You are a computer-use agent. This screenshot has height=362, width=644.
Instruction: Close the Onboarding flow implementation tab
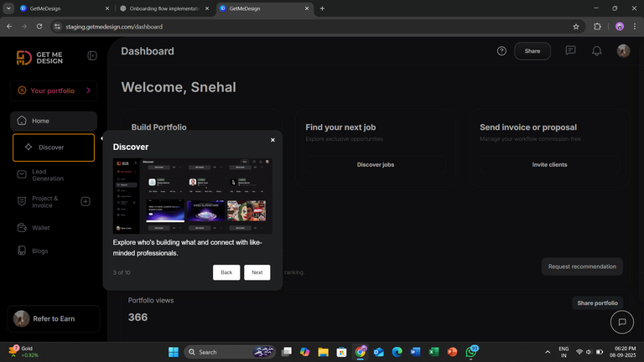207,8
